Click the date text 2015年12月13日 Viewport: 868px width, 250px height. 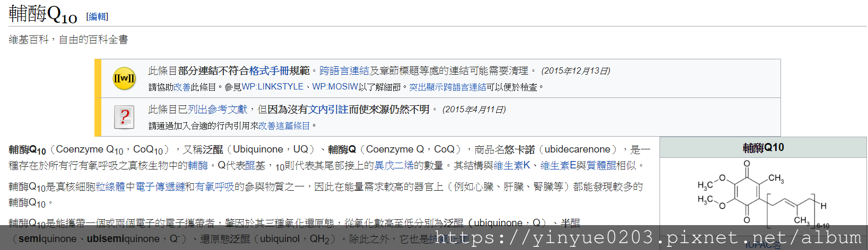pos(576,70)
